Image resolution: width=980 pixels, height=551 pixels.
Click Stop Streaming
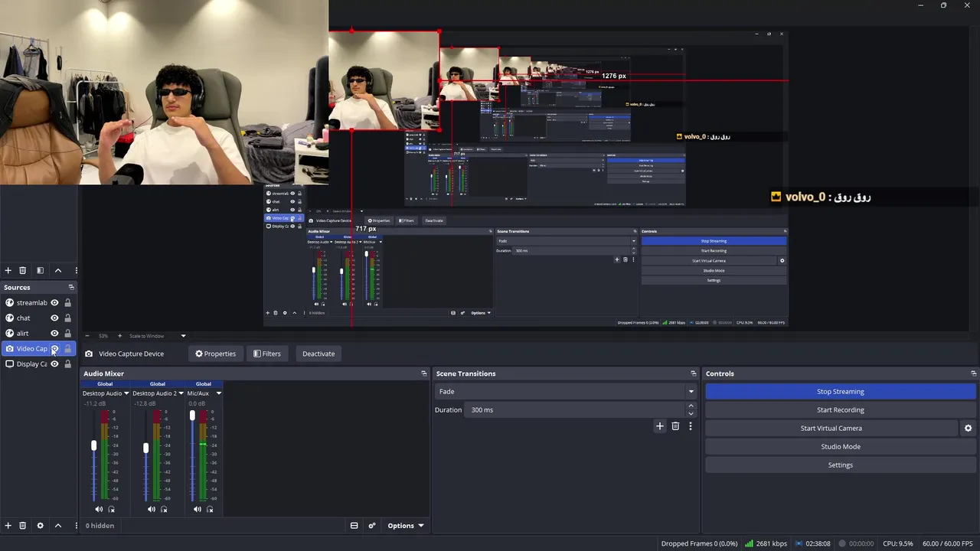tap(841, 391)
